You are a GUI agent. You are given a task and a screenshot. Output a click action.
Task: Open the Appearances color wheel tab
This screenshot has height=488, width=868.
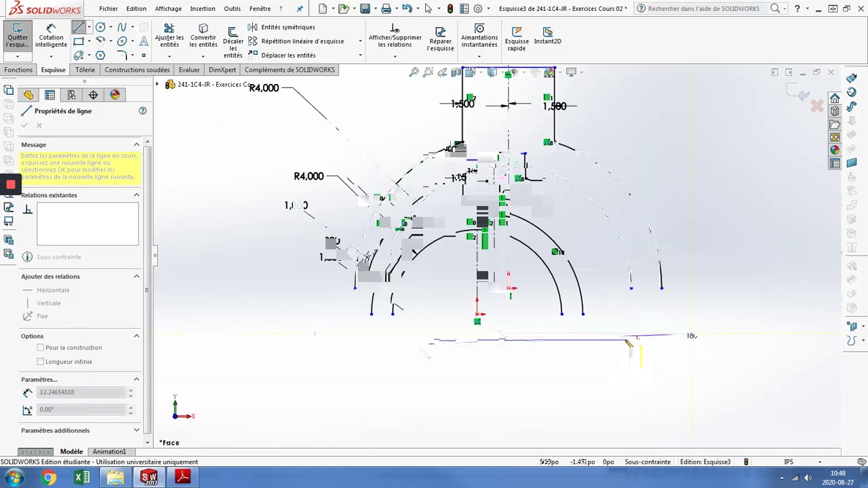[115, 95]
